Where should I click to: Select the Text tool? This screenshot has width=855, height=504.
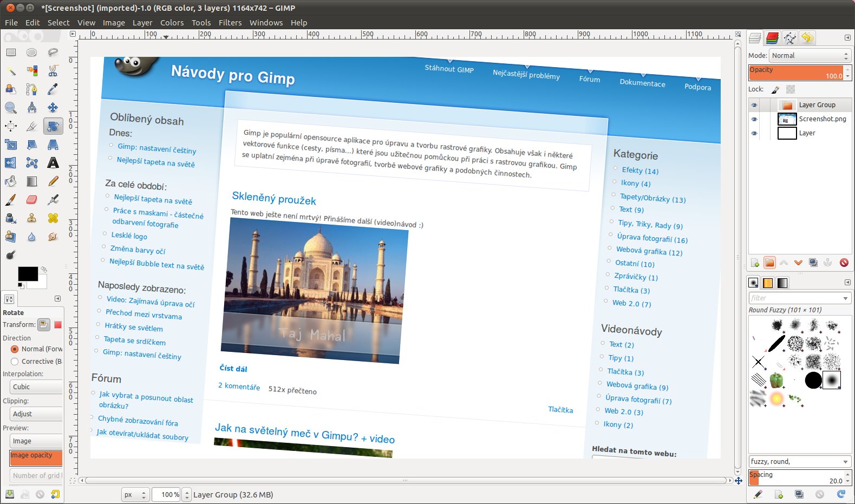(53, 163)
